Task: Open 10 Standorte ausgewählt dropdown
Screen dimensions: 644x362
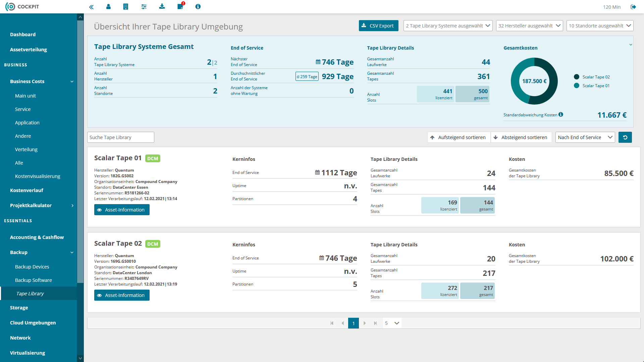Action: 600,26
